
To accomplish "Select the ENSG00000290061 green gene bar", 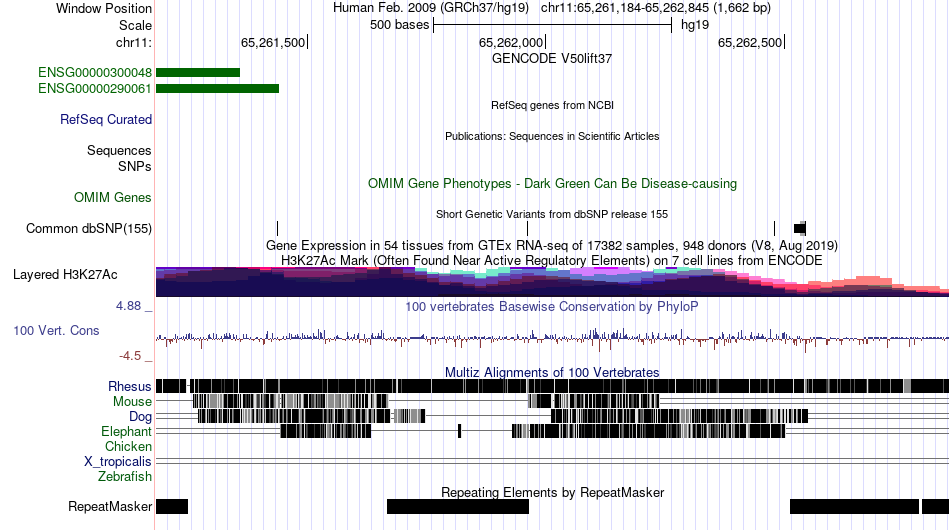I will tap(218, 88).
